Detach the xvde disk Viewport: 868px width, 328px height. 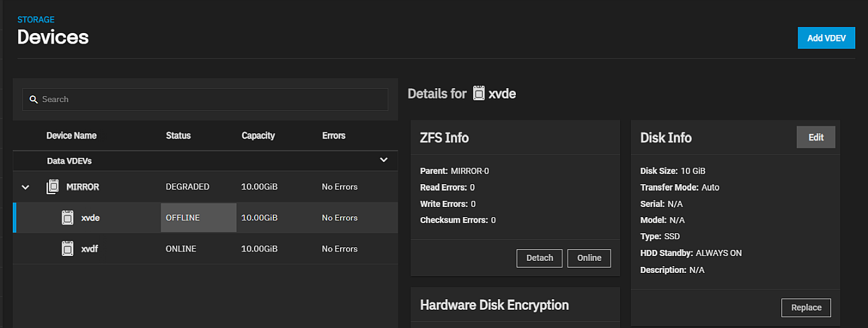539,258
